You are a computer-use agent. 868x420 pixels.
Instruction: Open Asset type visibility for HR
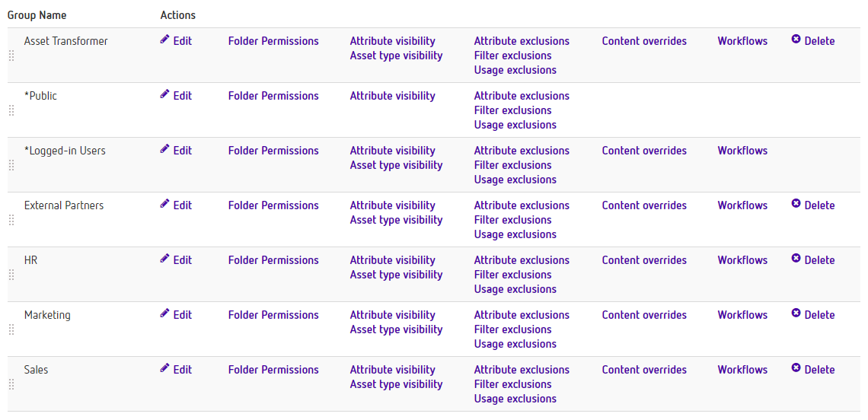397,275
